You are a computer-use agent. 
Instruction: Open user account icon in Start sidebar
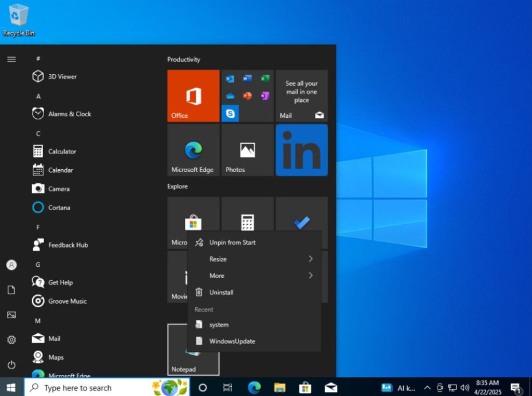coord(11,265)
